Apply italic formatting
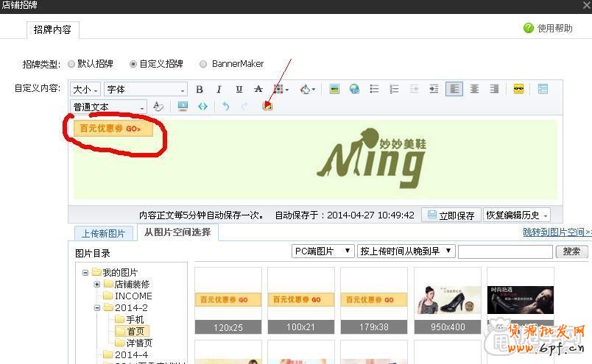The width and height of the screenshot is (592, 364). [219, 90]
